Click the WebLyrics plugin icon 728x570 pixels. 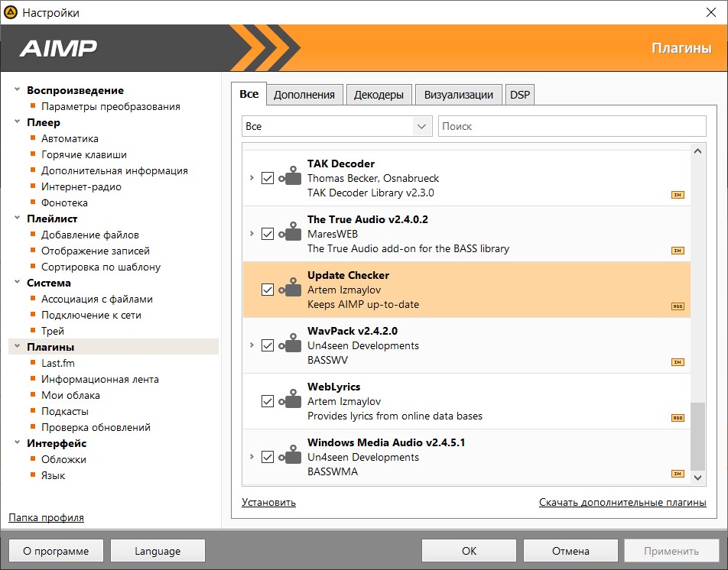click(290, 401)
